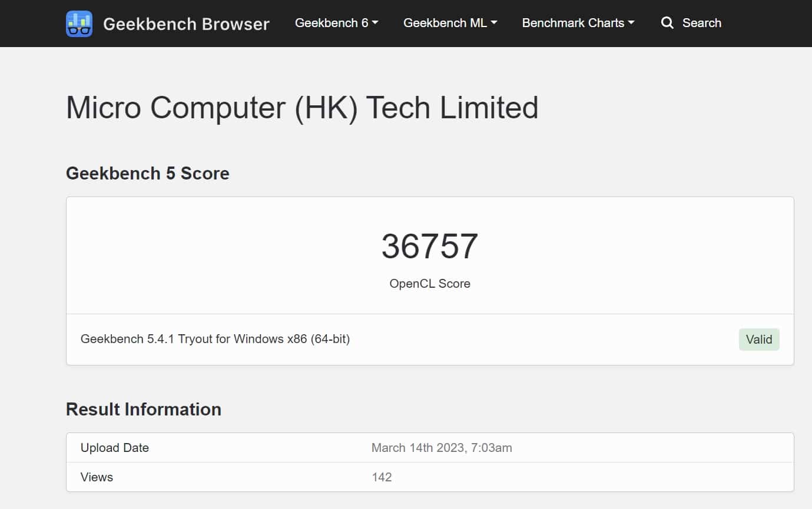Viewport: 812px width, 509px height.
Task: Click the Geekbench logo icon
Action: 79,24
